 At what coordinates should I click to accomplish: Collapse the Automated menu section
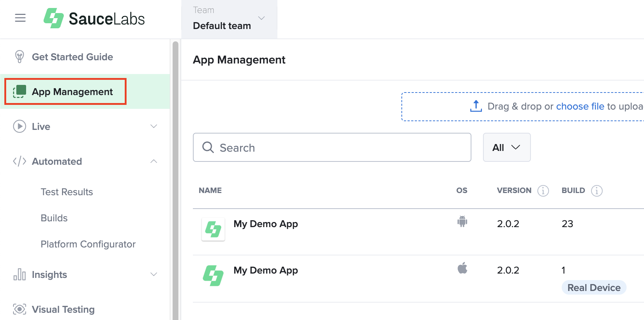coord(154,161)
